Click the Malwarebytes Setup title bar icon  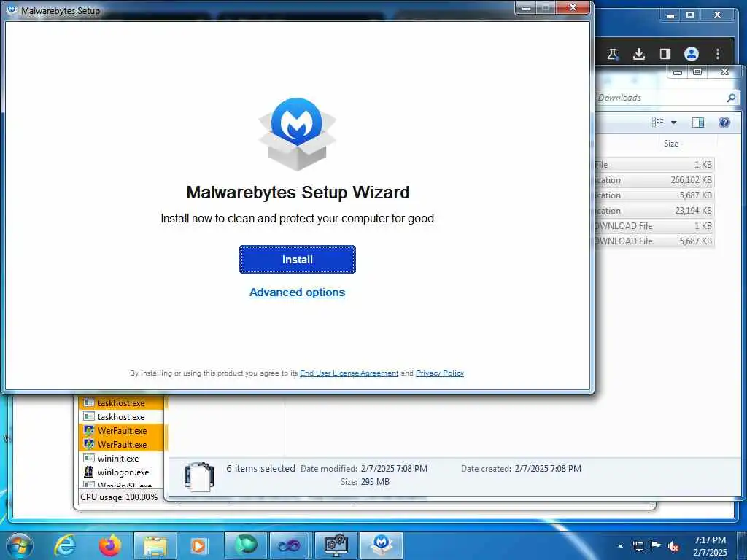(12, 10)
